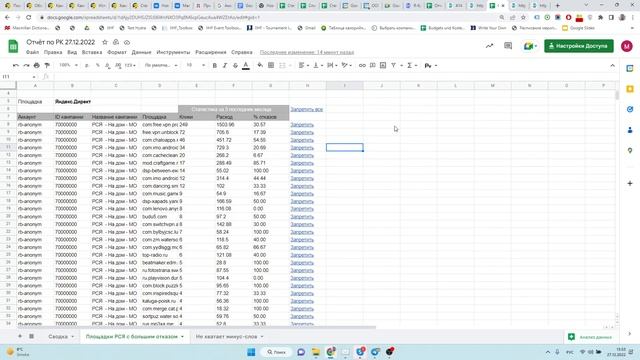The height and width of the screenshot is (360, 640).
Task: Click Запретить link for top-radio.ru row
Action: point(302,255)
